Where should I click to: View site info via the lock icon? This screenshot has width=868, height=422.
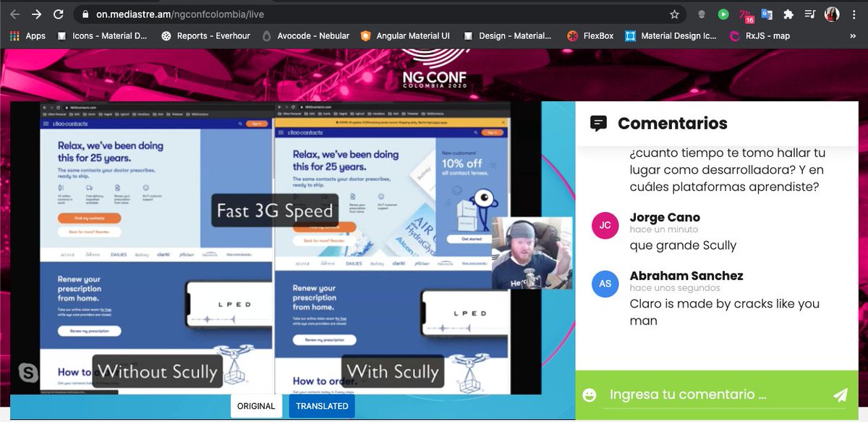(85, 14)
